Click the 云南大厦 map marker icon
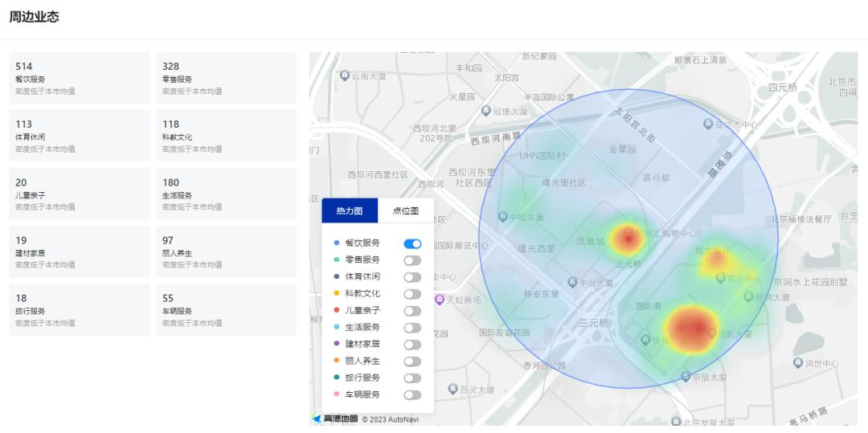This screenshot has height=433, width=868. pyautogui.click(x=345, y=75)
